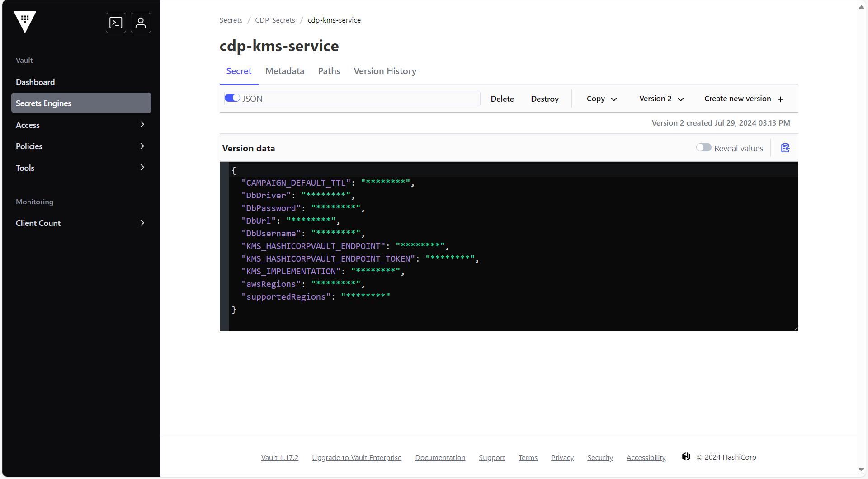Screen dimensions: 868x479
Task: Follow the CDP_Secrets breadcrumb link
Action: [275, 20]
